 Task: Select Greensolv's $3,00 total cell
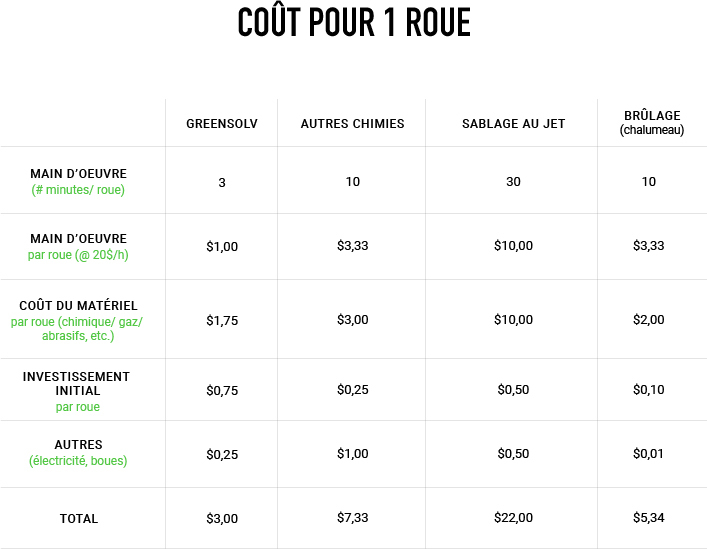tap(222, 519)
